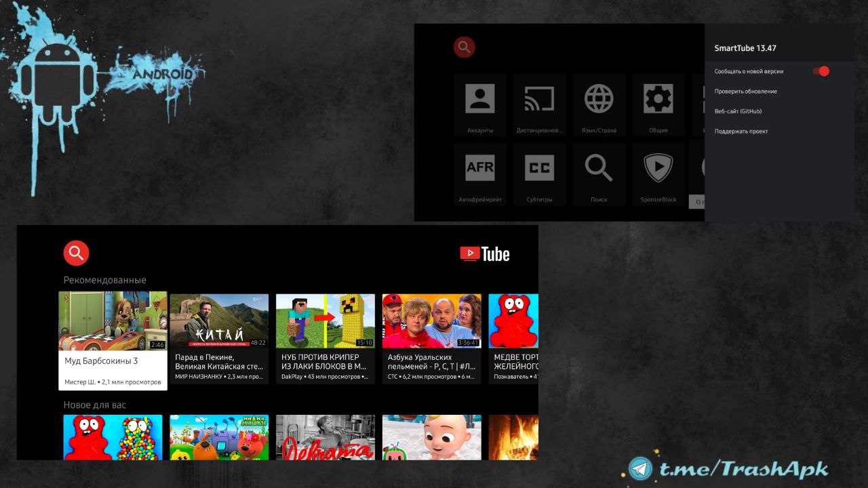Click the 48:22 duration badge
This screenshot has height=488, width=868.
click(x=258, y=343)
